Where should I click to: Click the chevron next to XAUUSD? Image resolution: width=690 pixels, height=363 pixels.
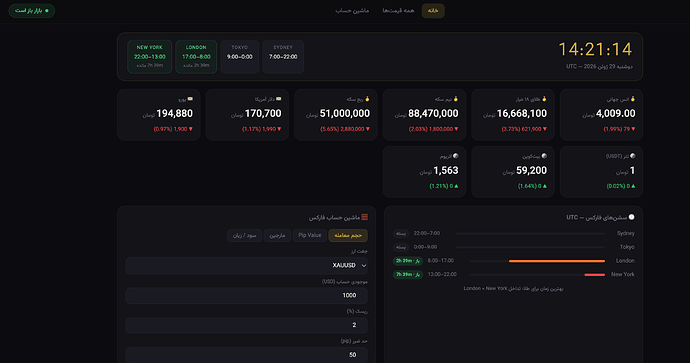coord(363,266)
